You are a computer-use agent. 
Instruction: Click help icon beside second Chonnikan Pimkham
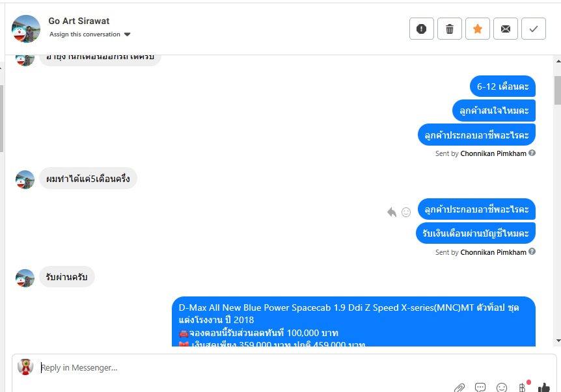tap(532, 252)
